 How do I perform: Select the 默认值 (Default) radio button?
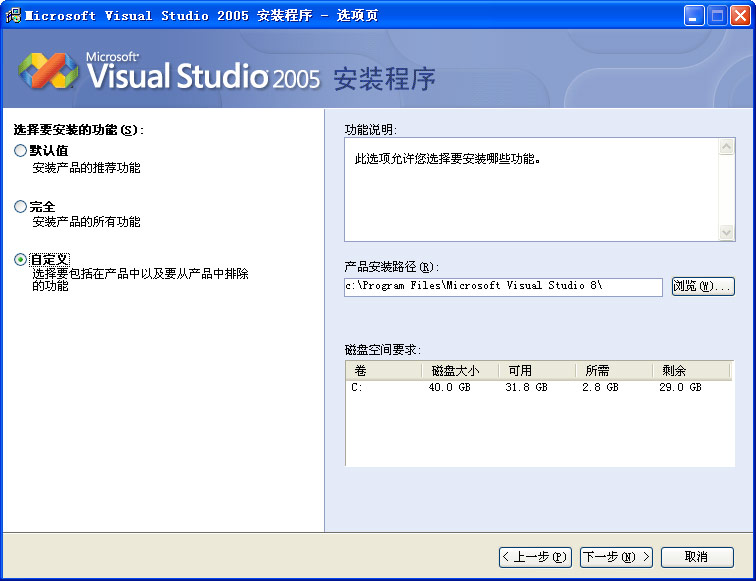(20, 151)
